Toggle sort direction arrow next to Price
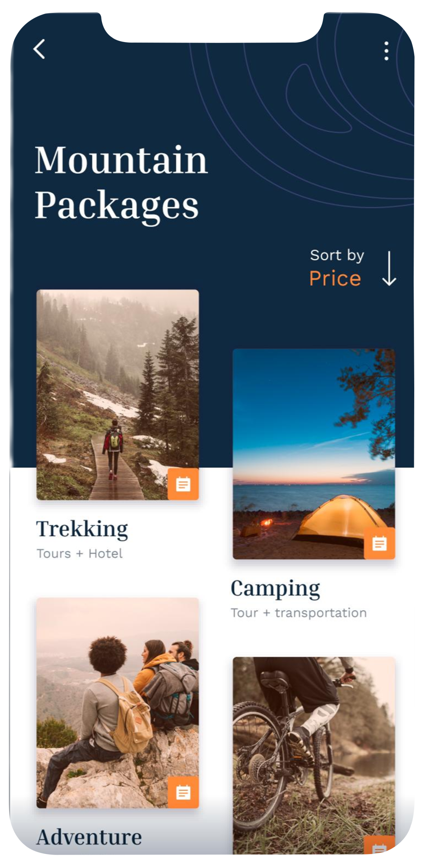 (x=389, y=268)
